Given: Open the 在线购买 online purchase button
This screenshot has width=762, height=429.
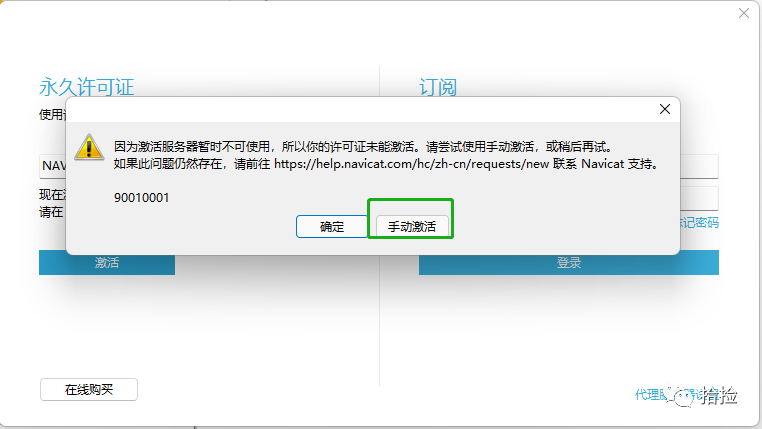Looking at the screenshot, I should click(89, 390).
